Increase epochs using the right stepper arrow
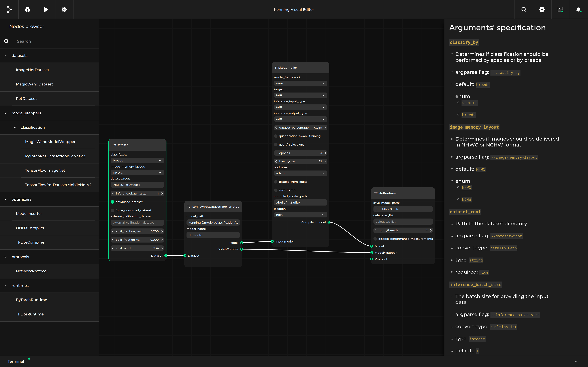 tap(325, 153)
